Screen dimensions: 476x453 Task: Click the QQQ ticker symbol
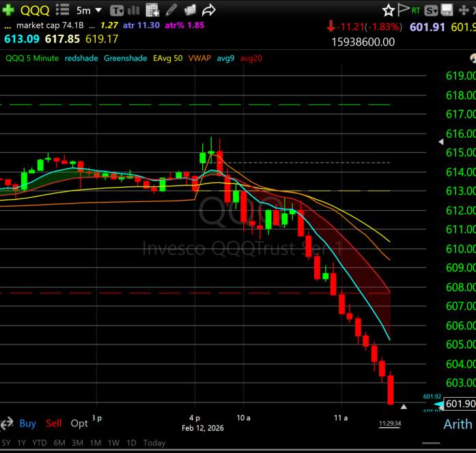click(35, 11)
